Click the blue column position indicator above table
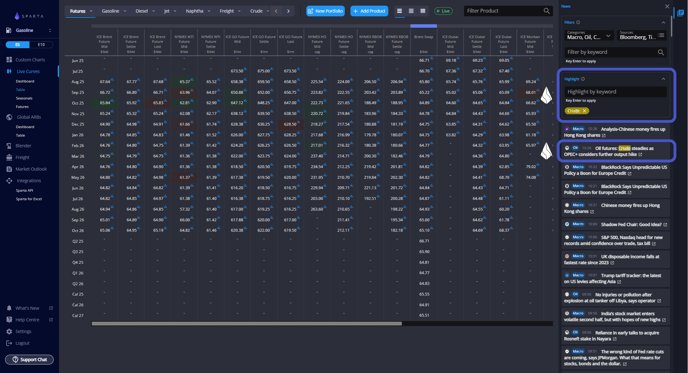 tap(423, 26)
